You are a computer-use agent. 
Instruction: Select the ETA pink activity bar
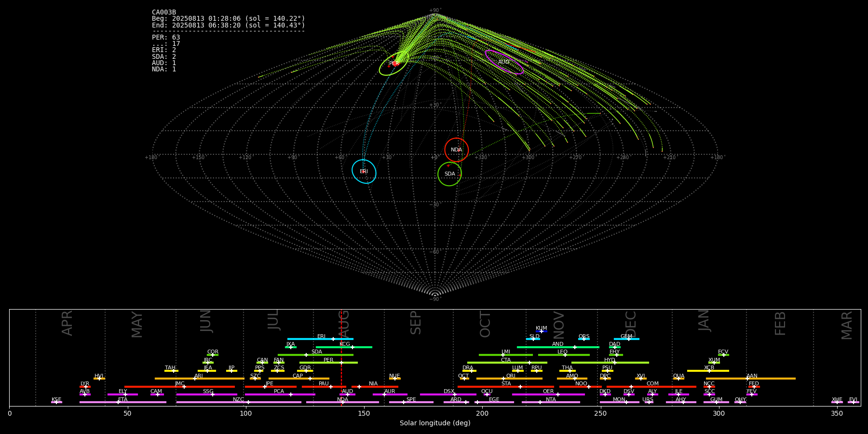pyautogui.click(x=123, y=402)
